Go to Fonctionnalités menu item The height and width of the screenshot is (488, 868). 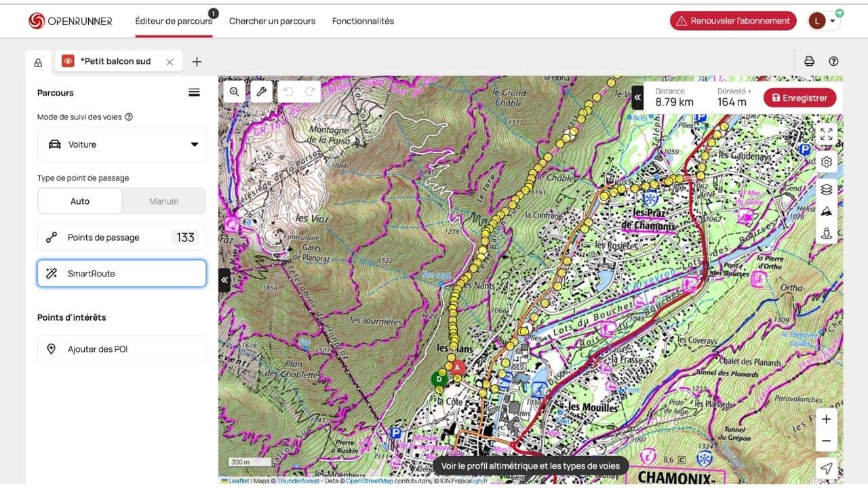tap(363, 21)
